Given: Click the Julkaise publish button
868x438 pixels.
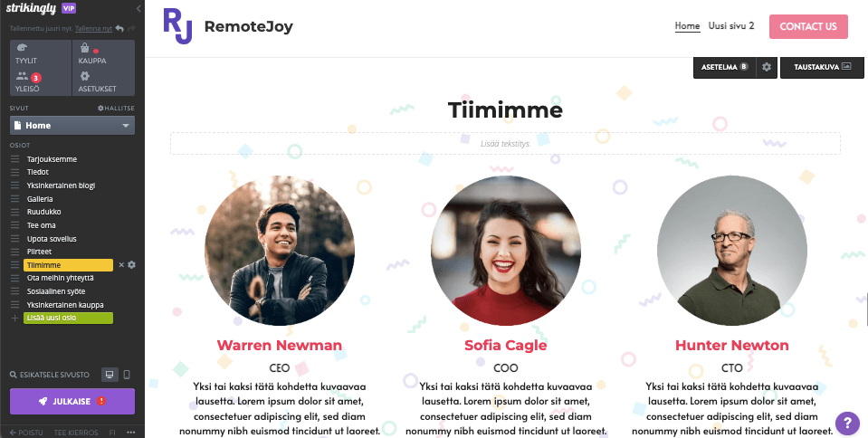Looking at the screenshot, I should click(72, 402).
